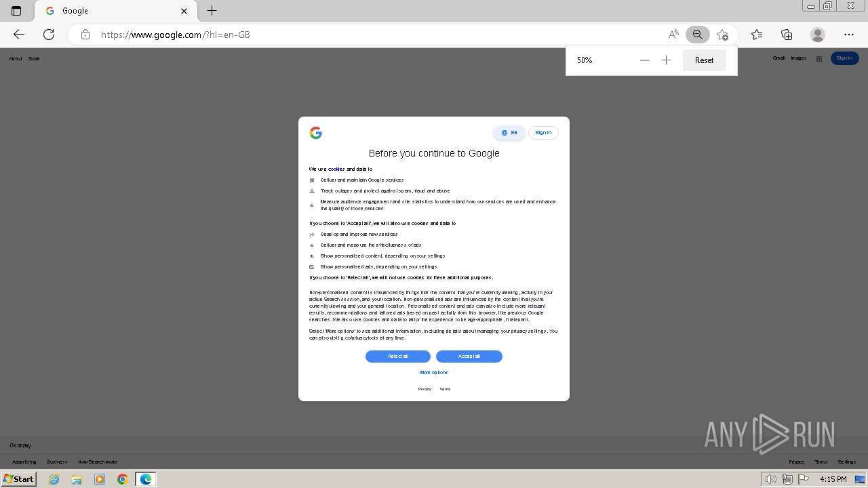Open footer Terms link
The height and width of the screenshot is (488, 868).
coord(821,462)
